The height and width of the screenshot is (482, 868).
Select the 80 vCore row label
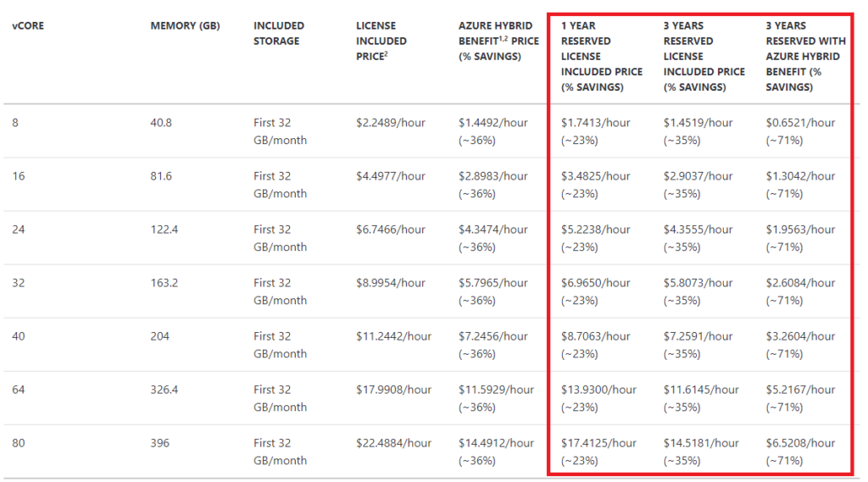(x=19, y=443)
